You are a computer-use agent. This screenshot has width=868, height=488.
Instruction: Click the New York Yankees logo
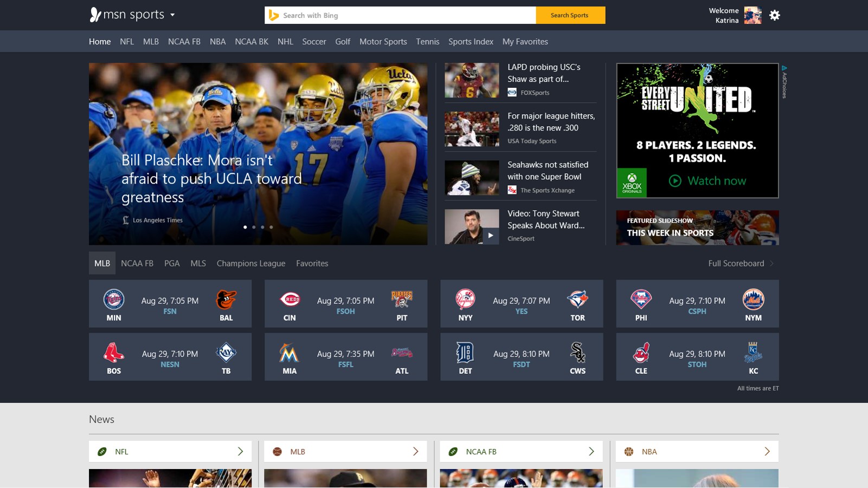[465, 300]
